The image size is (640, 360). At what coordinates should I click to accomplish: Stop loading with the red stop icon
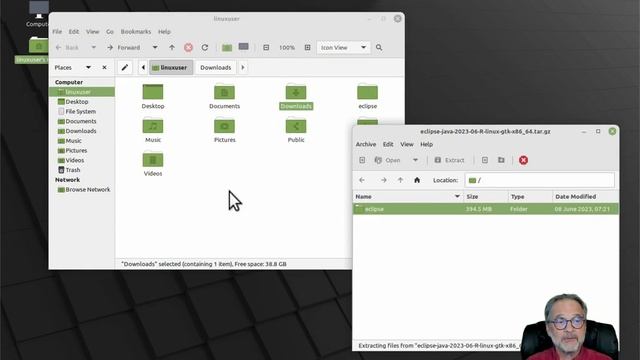coord(188,48)
